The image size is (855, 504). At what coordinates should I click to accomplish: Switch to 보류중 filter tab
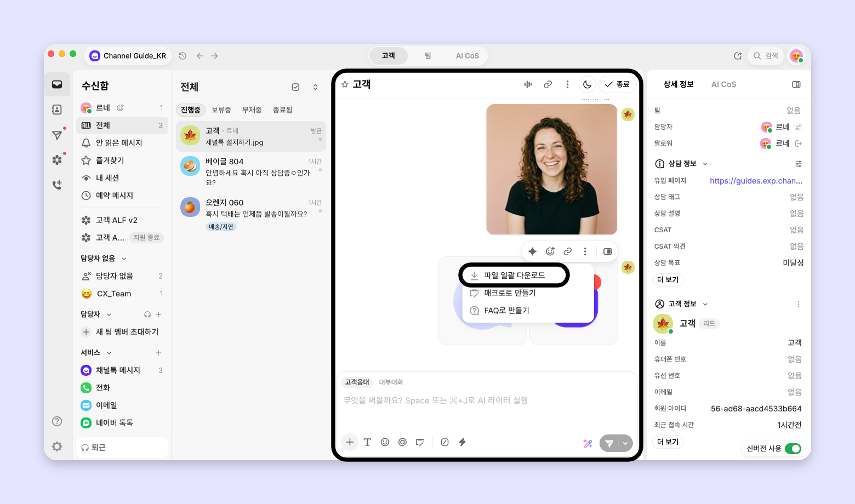[221, 110]
